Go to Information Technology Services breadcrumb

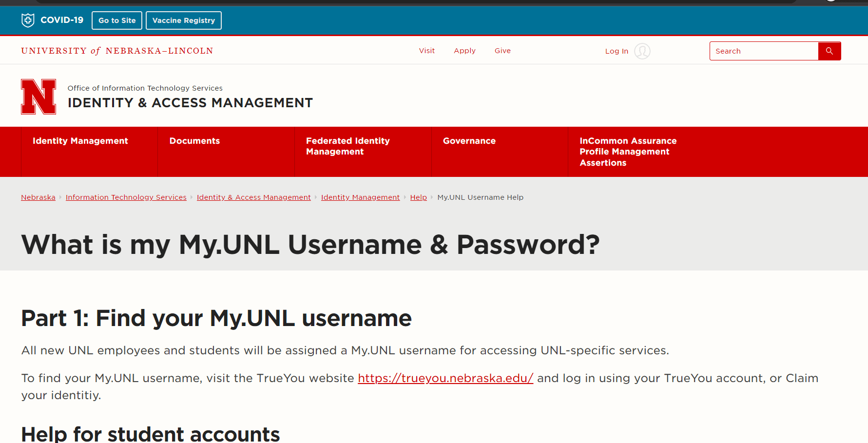pyautogui.click(x=126, y=197)
